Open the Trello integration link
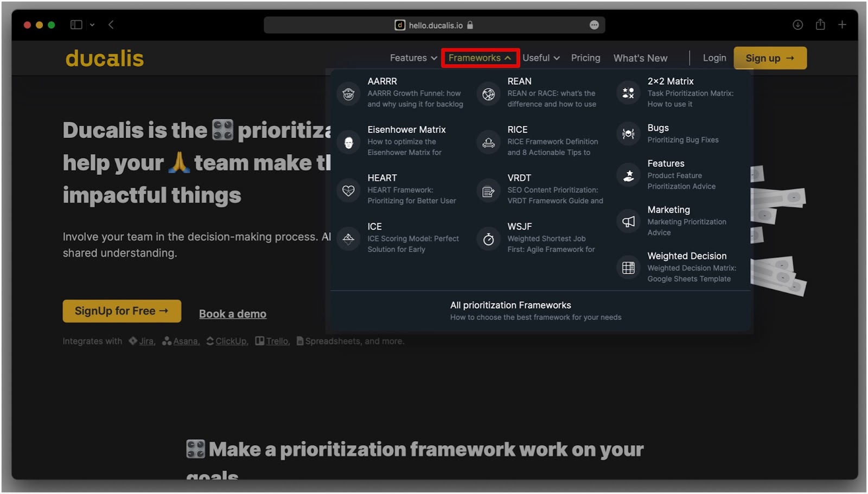Viewport: 868px width, 494px height. click(x=272, y=341)
